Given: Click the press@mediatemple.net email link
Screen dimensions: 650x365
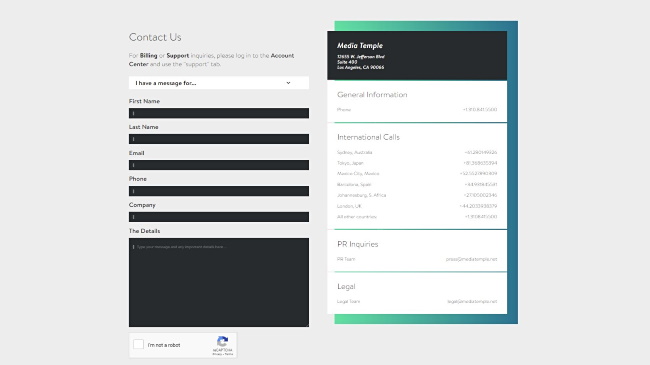Looking at the screenshot, I should coord(471,259).
